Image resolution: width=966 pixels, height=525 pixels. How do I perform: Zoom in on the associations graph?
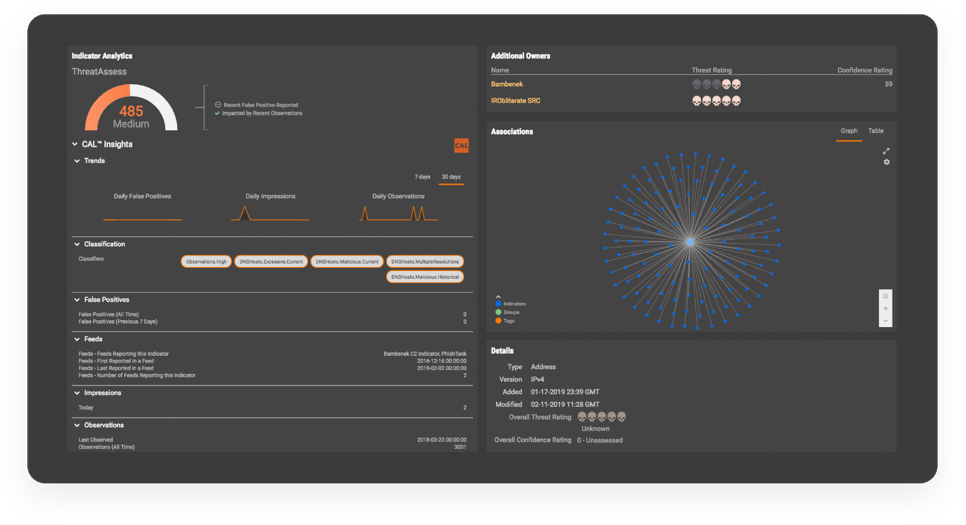coord(885,308)
